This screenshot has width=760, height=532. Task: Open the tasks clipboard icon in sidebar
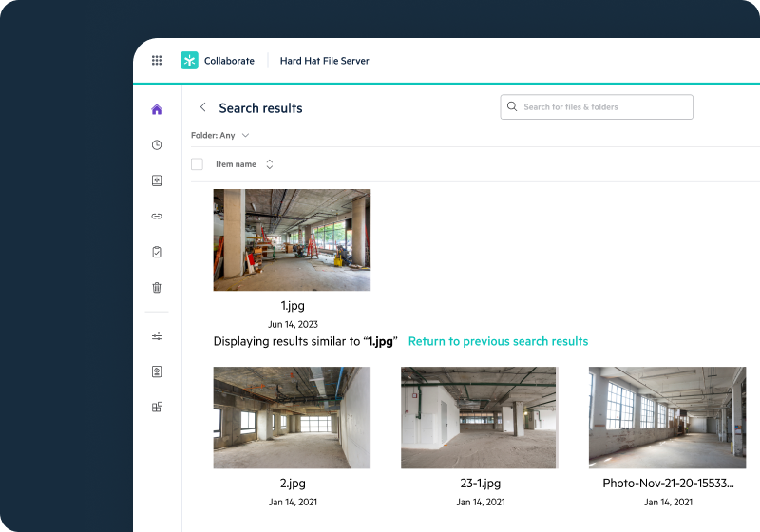click(157, 252)
